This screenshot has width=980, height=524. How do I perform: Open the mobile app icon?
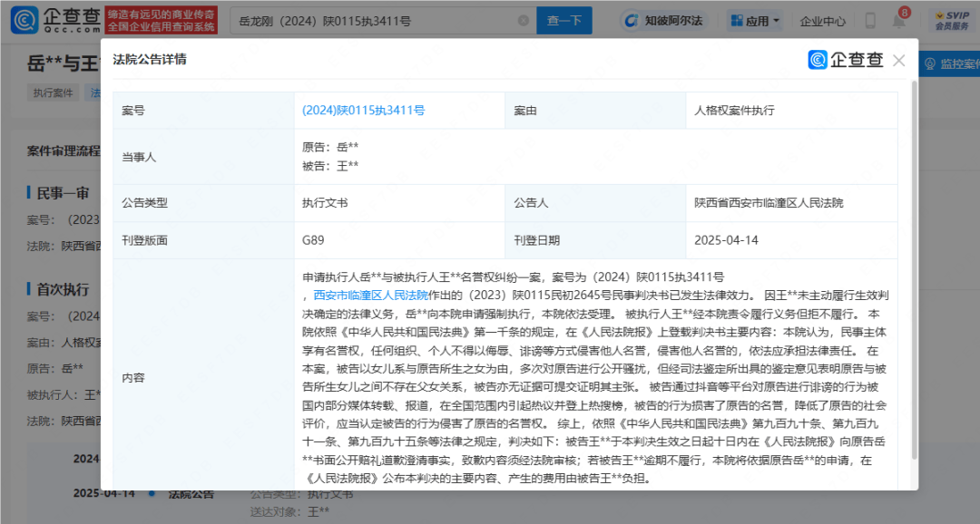coord(869,20)
